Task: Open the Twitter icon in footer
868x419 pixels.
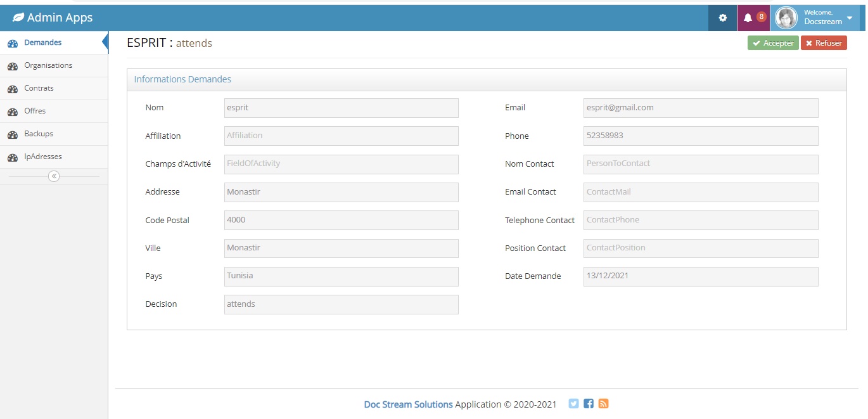Action: tap(573, 404)
